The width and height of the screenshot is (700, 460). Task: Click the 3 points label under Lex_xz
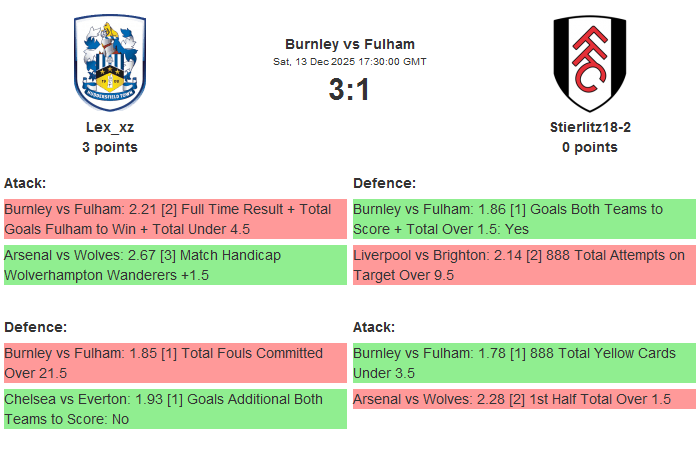click(x=110, y=147)
